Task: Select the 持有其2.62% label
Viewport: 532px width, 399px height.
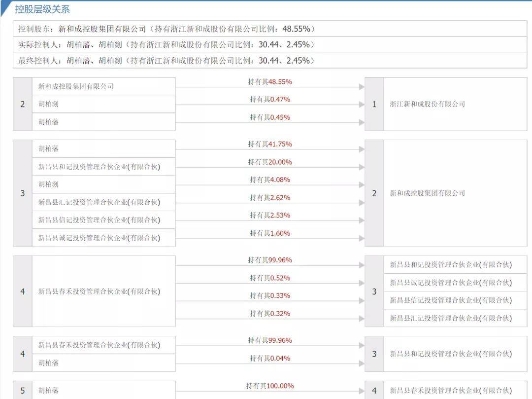Action: [270, 198]
